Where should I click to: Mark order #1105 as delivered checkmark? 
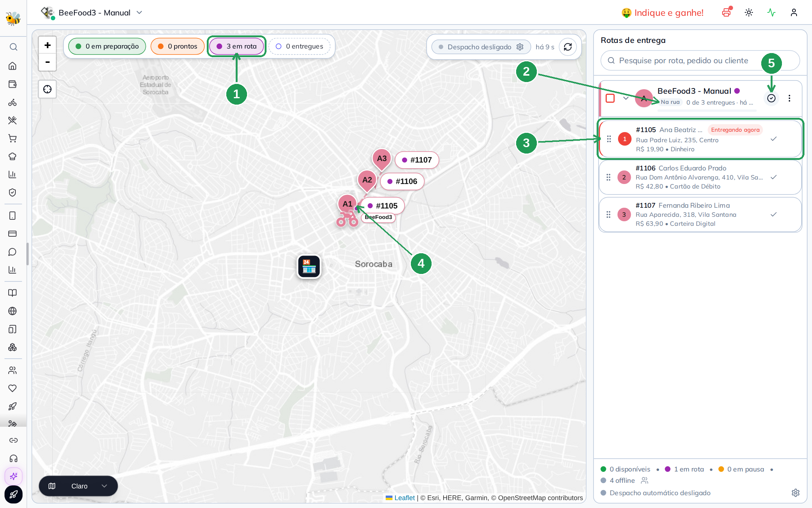click(x=774, y=139)
